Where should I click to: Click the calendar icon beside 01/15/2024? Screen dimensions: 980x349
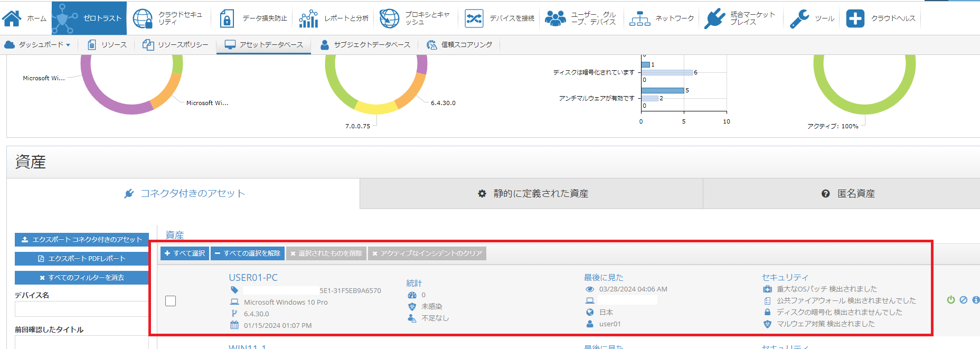pos(234,325)
